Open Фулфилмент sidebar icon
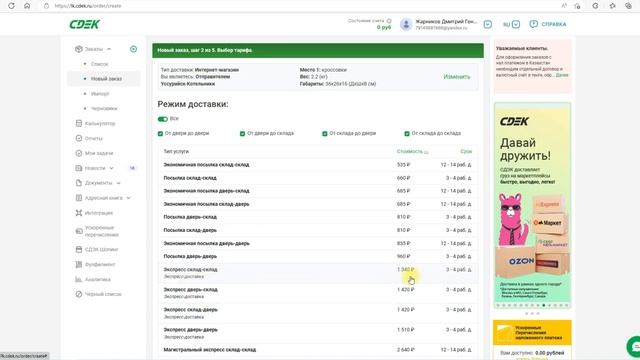This screenshot has width=640, height=360. point(79,264)
